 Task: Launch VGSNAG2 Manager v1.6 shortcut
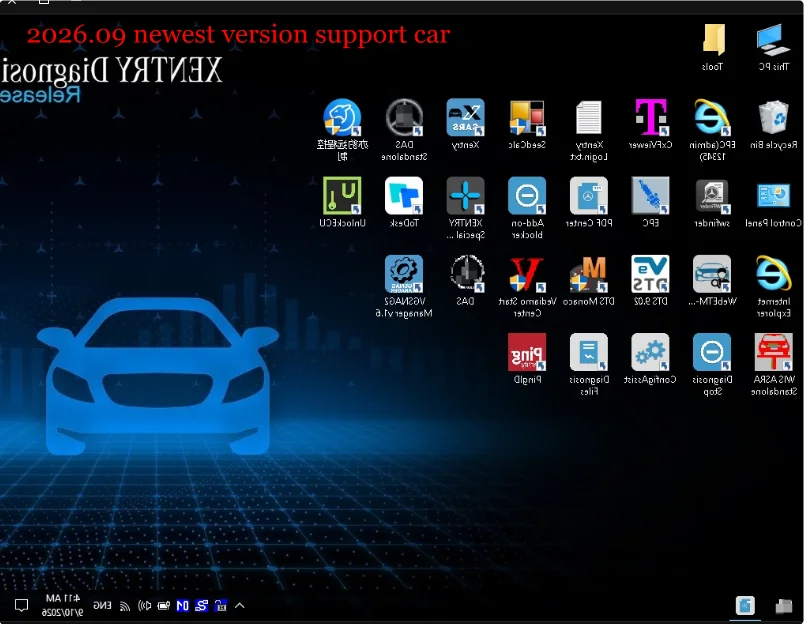point(404,286)
